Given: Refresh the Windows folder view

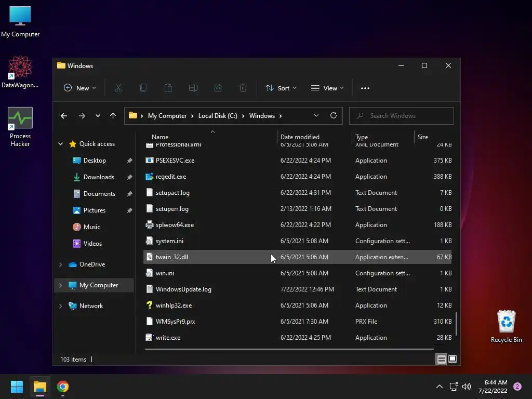Looking at the screenshot, I should pyautogui.click(x=334, y=116).
